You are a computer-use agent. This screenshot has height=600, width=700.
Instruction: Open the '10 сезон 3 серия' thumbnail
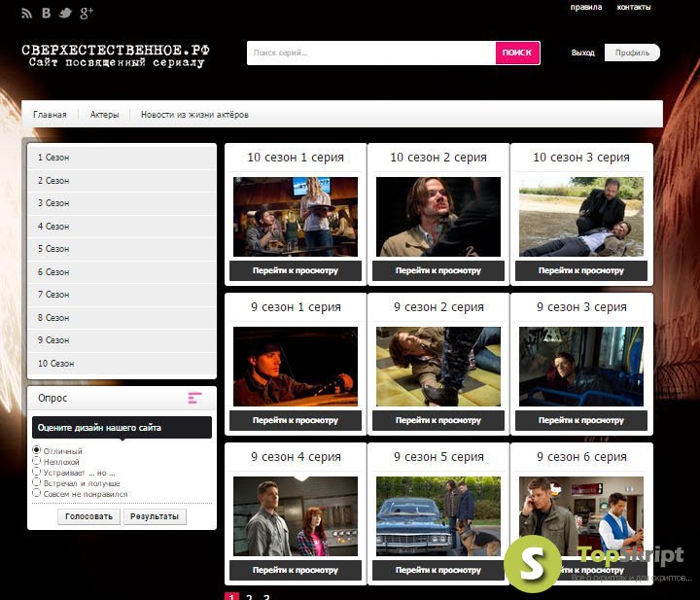[581, 217]
